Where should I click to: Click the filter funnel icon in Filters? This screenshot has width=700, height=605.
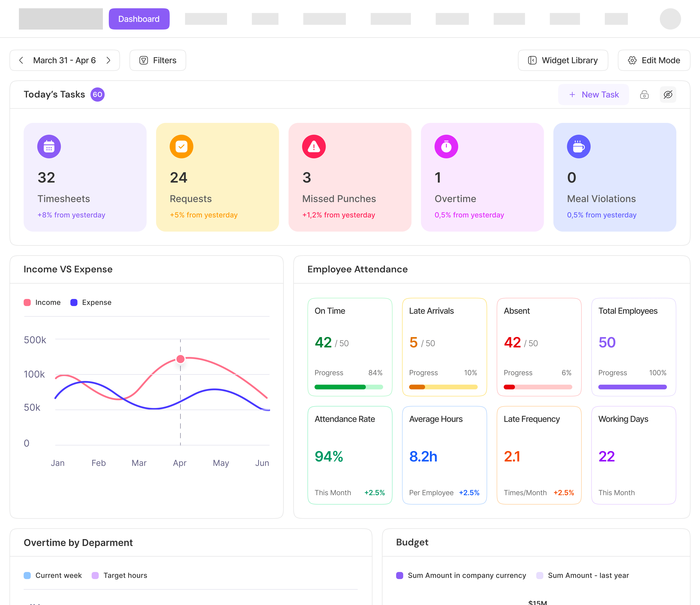click(143, 60)
